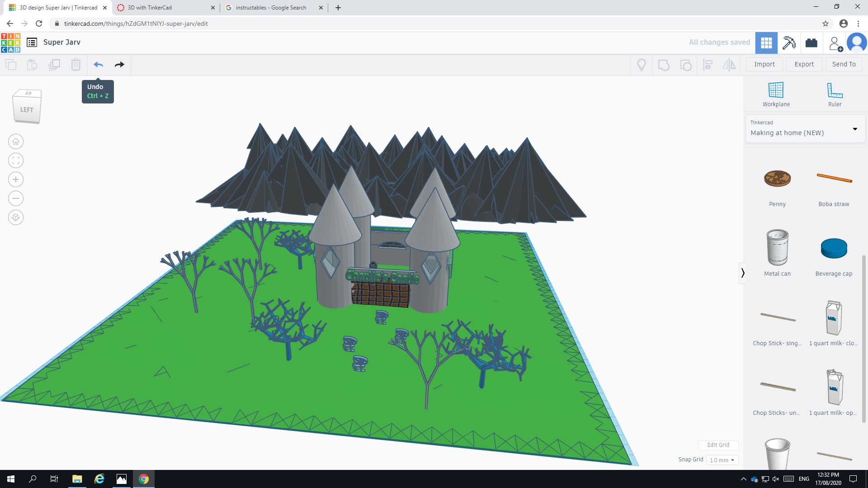
Task: Click the Home view button
Action: [x=16, y=141]
